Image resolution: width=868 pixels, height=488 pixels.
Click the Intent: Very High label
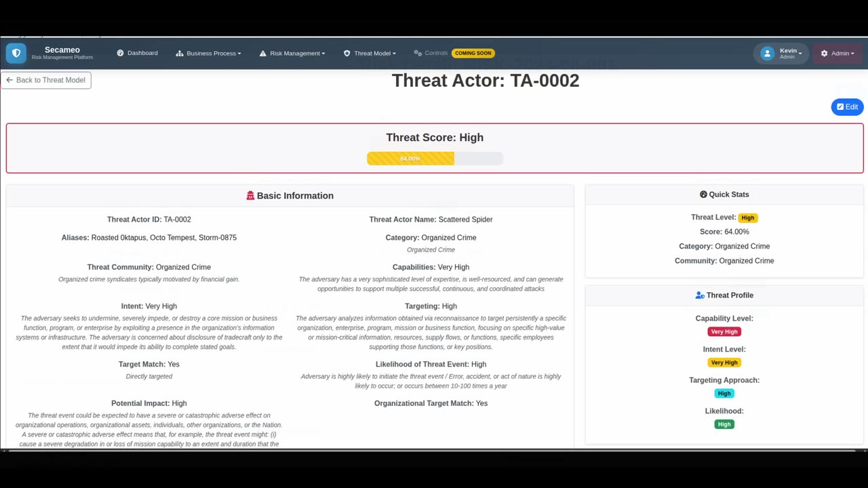(x=149, y=306)
